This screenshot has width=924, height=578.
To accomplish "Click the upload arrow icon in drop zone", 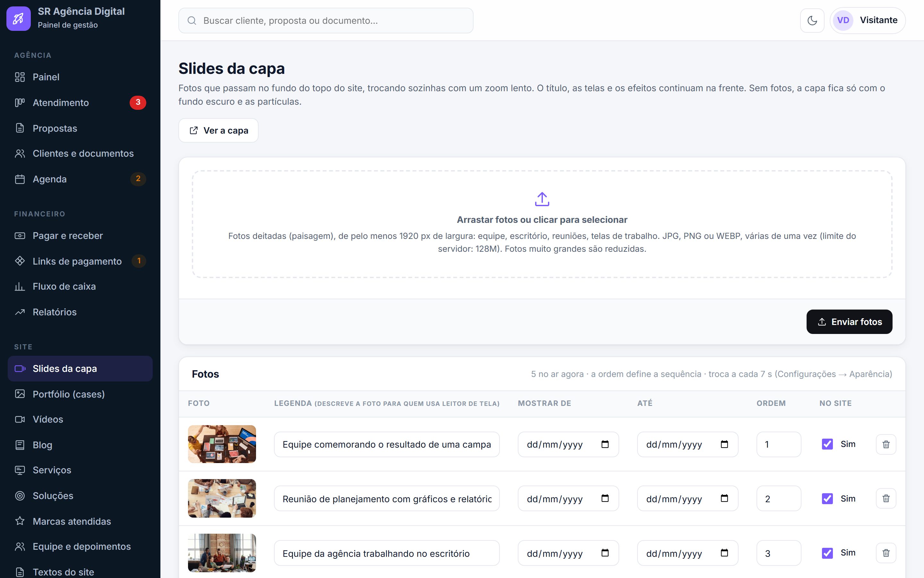I will coord(542,199).
